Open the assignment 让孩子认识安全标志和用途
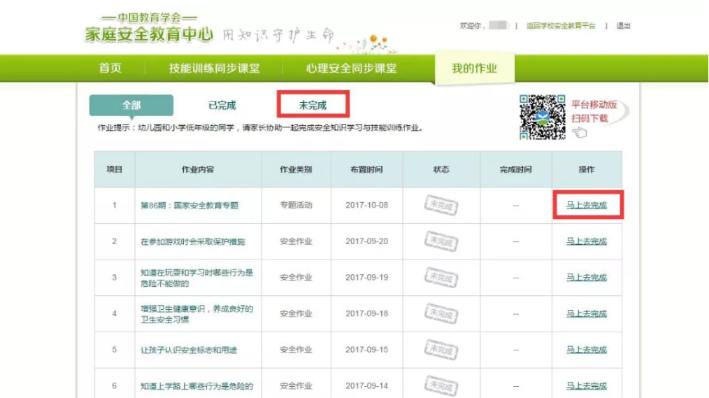Image resolution: width=709 pixels, height=398 pixels. 189,350
